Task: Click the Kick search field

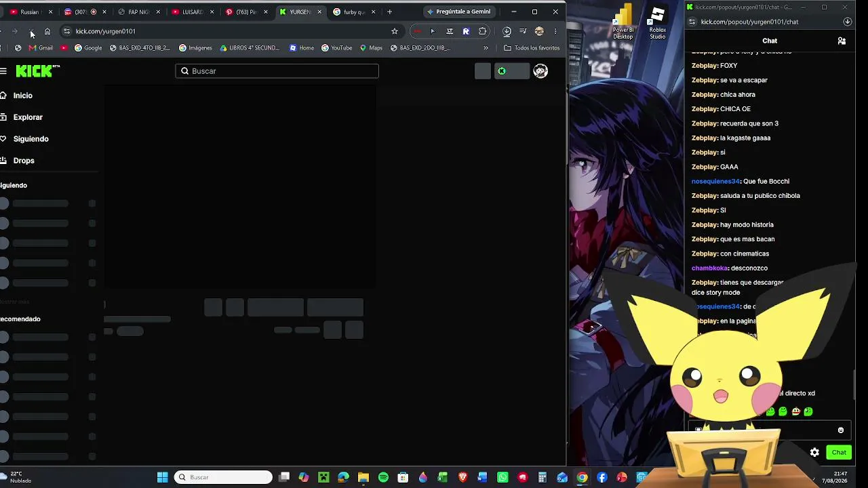Action: [277, 71]
